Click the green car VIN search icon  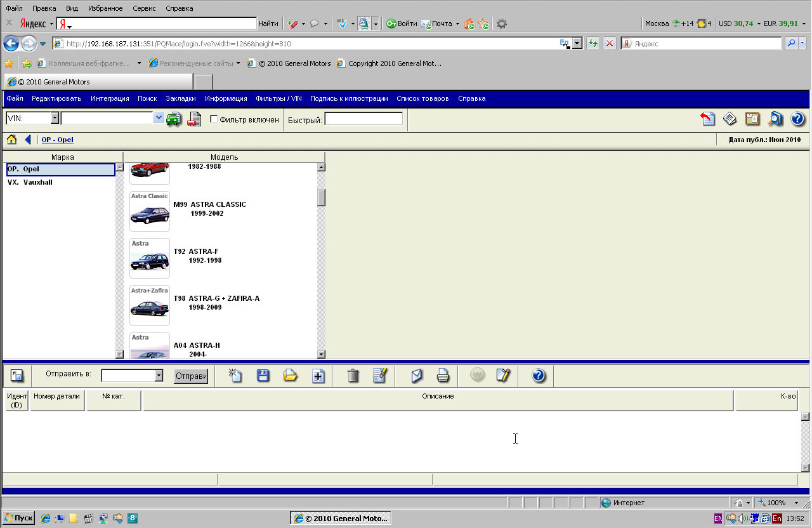point(174,119)
